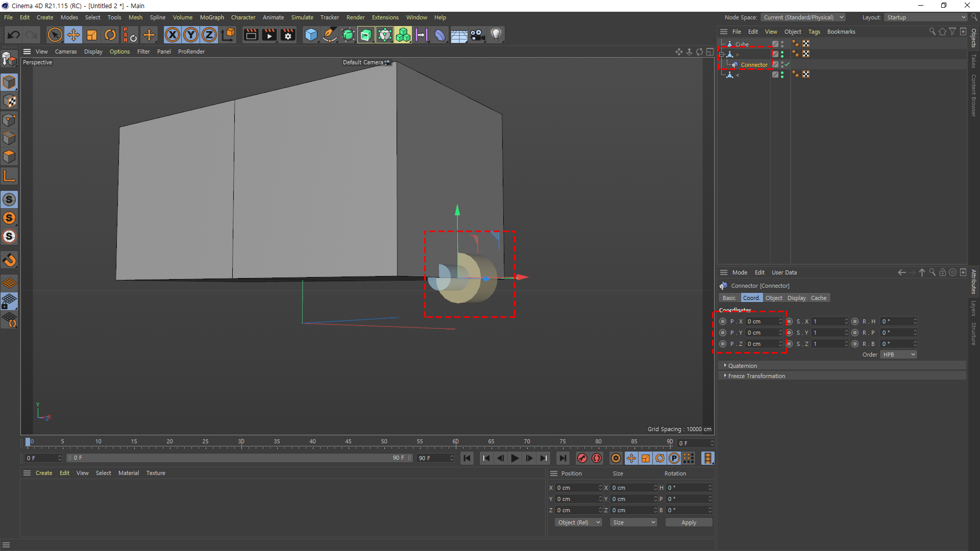Viewport: 980px width, 551px height.
Task: Add a Cube primitive object
Action: pyautogui.click(x=311, y=35)
